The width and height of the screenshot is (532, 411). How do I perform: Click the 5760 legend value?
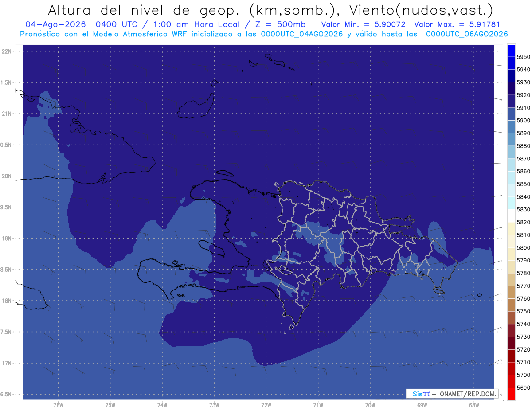[523, 299]
